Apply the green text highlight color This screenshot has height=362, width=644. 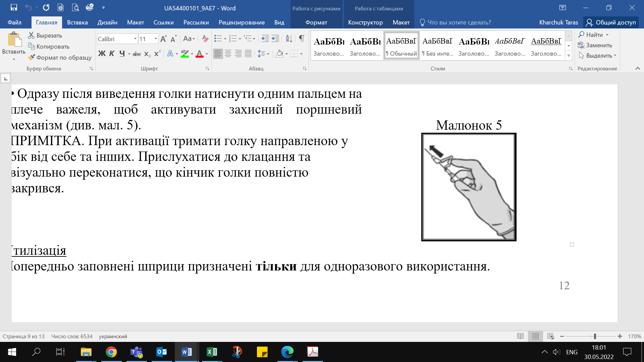185,54
